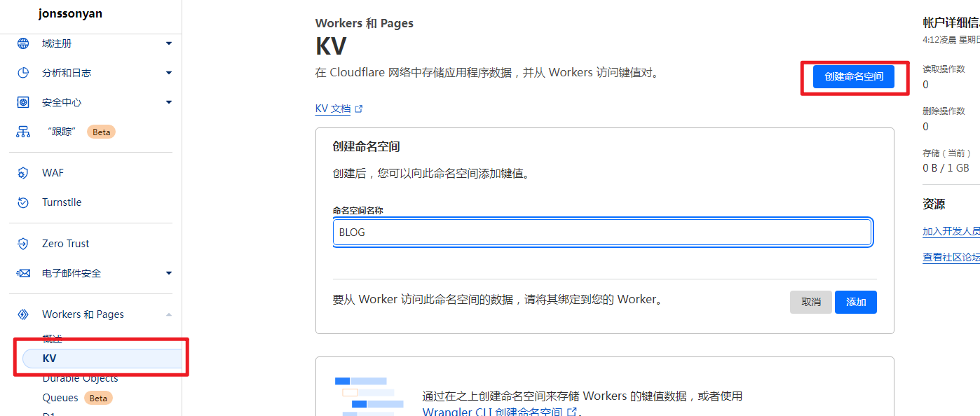This screenshot has height=416, width=980.
Task: Open the Wrangler CLI 创建命名空间 link
Action: tap(492, 412)
